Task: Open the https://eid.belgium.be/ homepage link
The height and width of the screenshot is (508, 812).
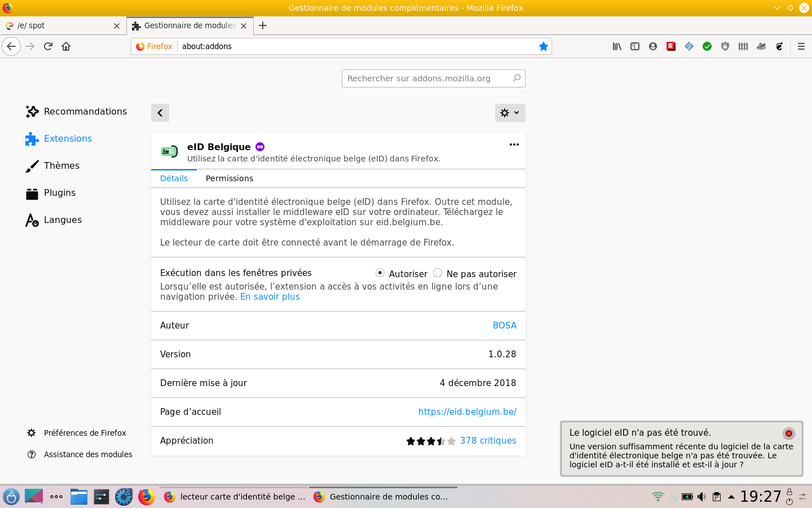Action: tap(467, 412)
